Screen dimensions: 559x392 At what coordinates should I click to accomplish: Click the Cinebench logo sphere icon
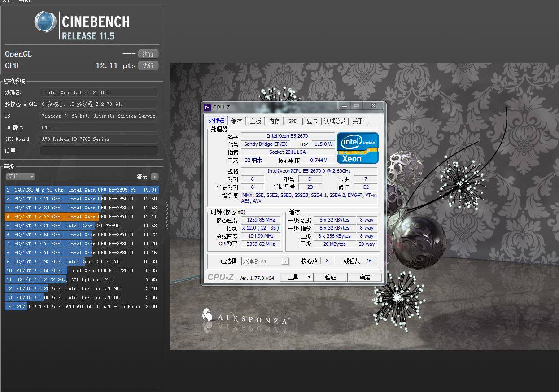point(45,22)
